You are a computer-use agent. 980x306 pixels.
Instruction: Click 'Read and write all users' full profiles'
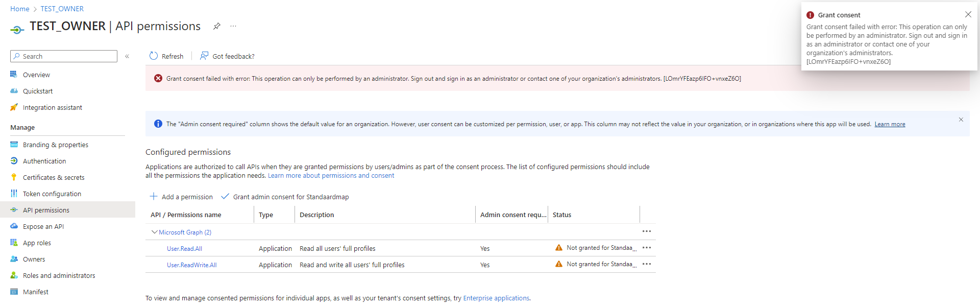(352, 265)
